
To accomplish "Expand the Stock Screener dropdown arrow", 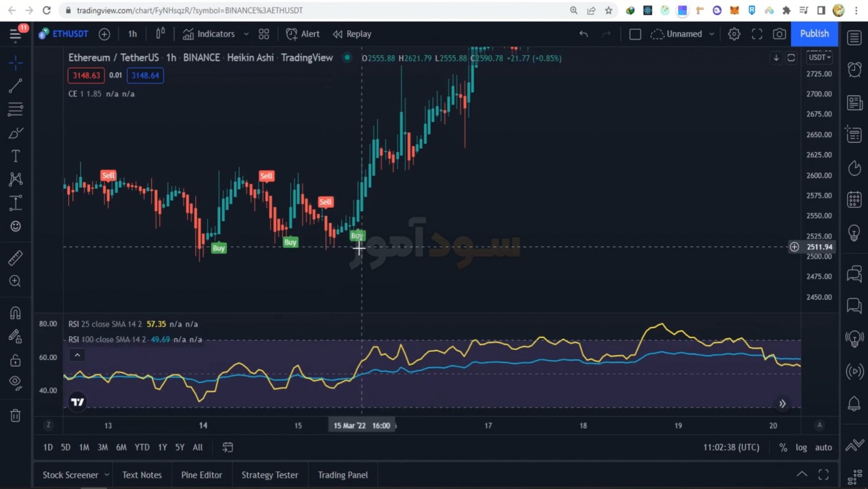I will click(107, 475).
